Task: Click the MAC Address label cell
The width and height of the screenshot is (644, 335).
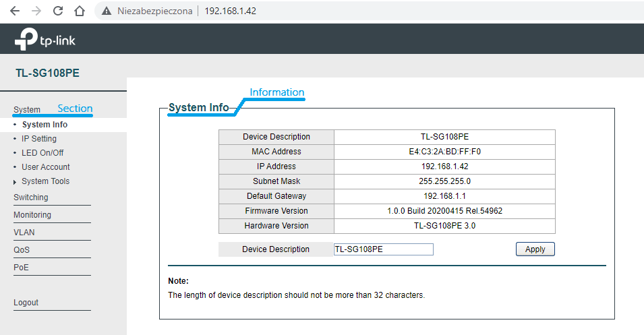Action: click(276, 152)
